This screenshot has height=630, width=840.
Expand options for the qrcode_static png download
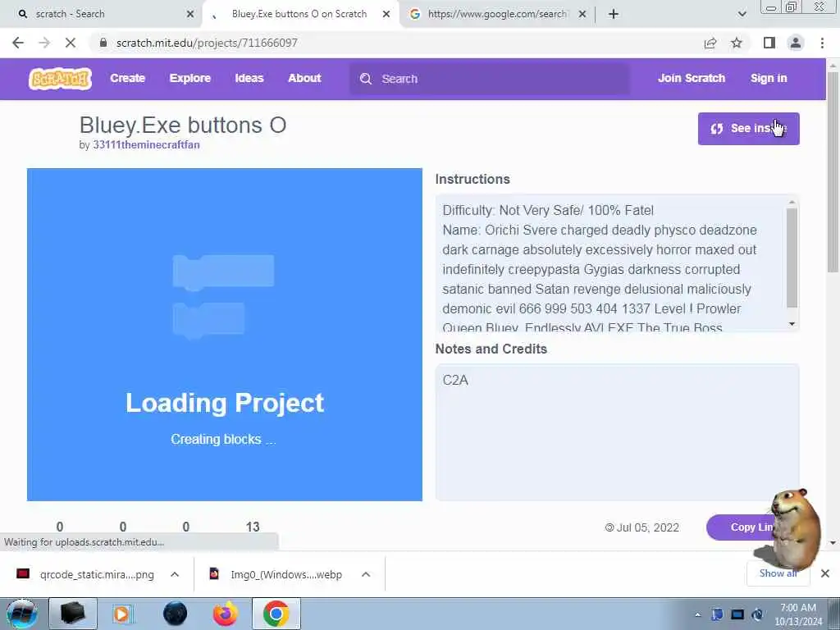[x=175, y=574]
